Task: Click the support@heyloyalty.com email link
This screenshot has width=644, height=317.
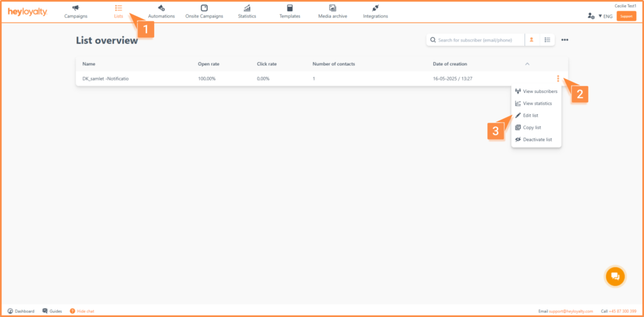Action: tap(571, 311)
